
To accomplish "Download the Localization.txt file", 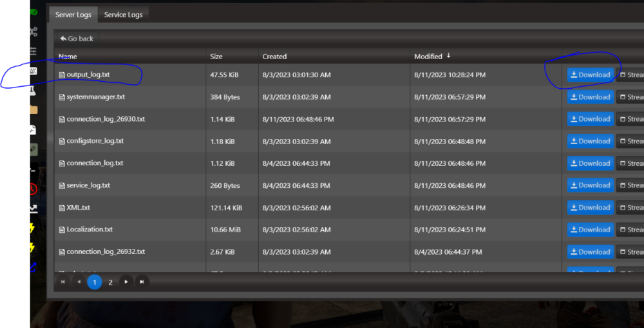I will [590, 230].
